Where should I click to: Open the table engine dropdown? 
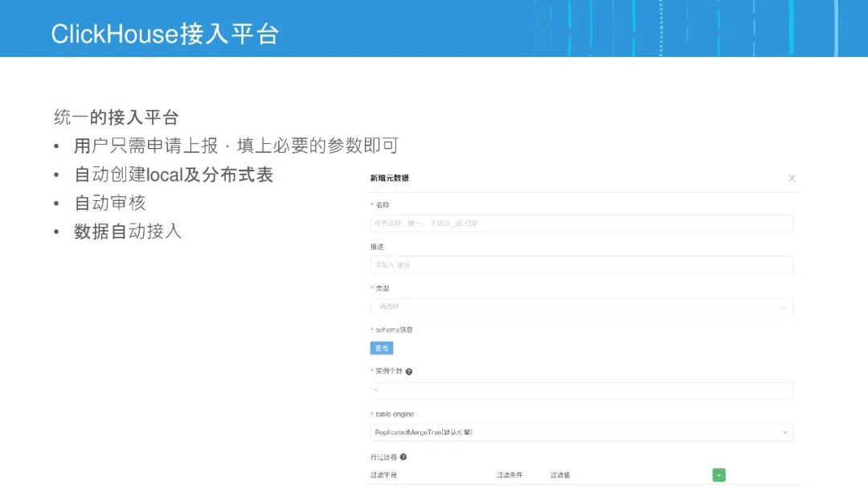pos(581,432)
